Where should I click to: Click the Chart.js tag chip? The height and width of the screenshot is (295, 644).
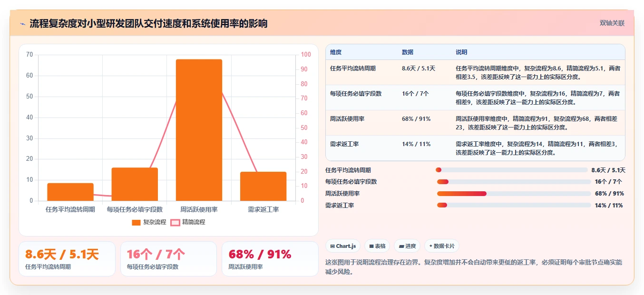342,246
